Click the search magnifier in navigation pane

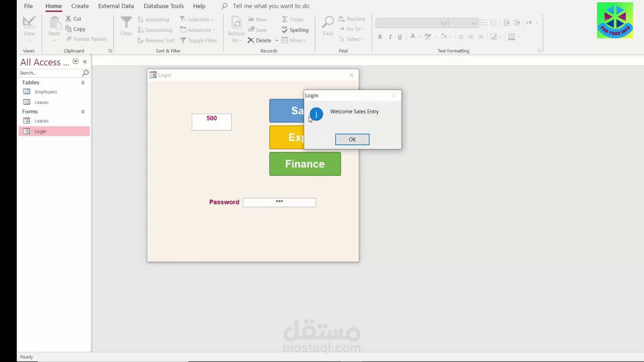click(86, 73)
